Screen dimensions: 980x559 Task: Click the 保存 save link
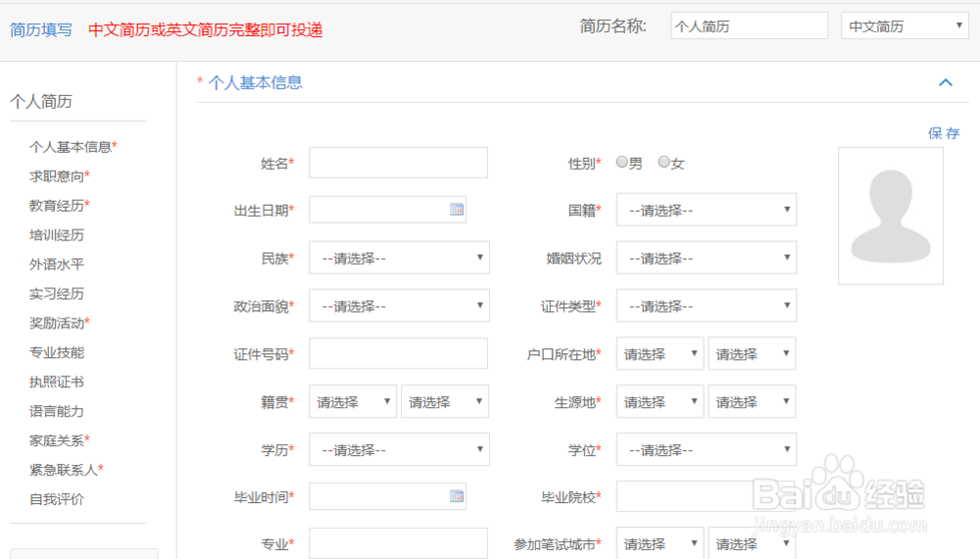(x=944, y=133)
